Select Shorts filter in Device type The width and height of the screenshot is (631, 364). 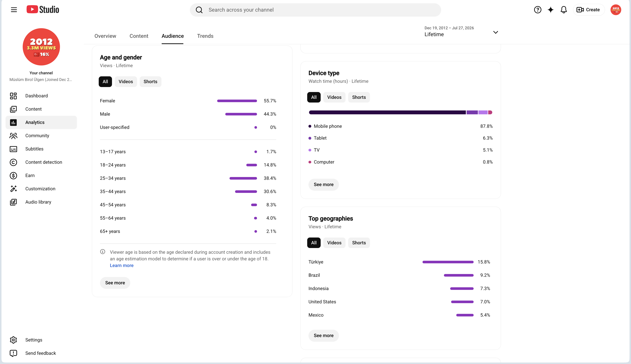pos(359,97)
